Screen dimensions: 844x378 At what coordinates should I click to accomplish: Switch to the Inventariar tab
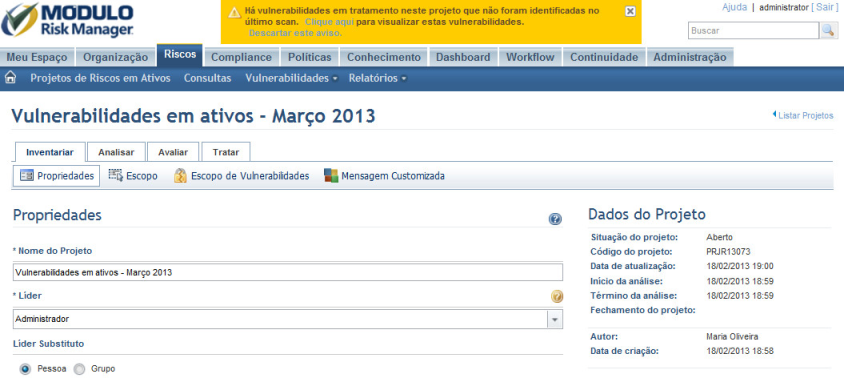[x=50, y=152]
